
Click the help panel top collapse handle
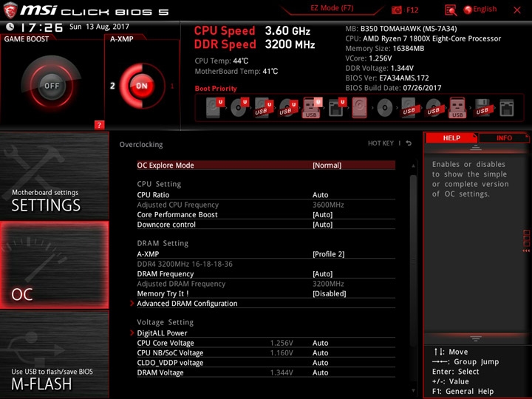click(476, 148)
